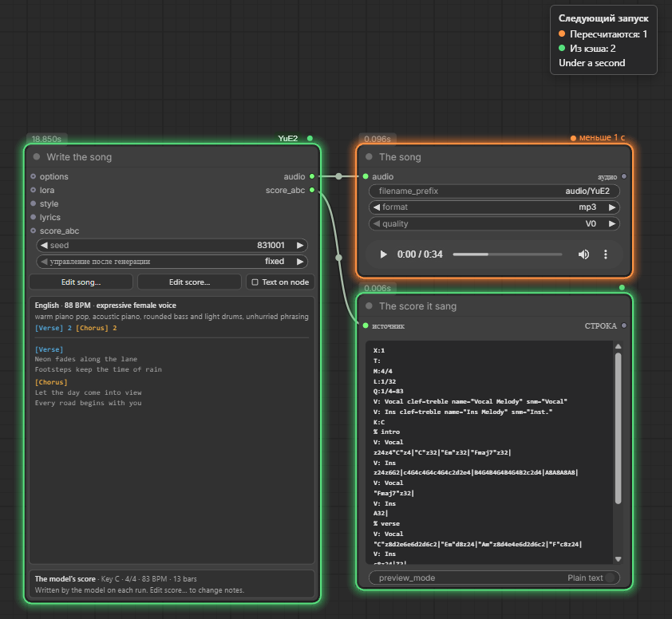Screen dimensions: 672x619
Task: Click the score_abc input socket
Action: 33,231
